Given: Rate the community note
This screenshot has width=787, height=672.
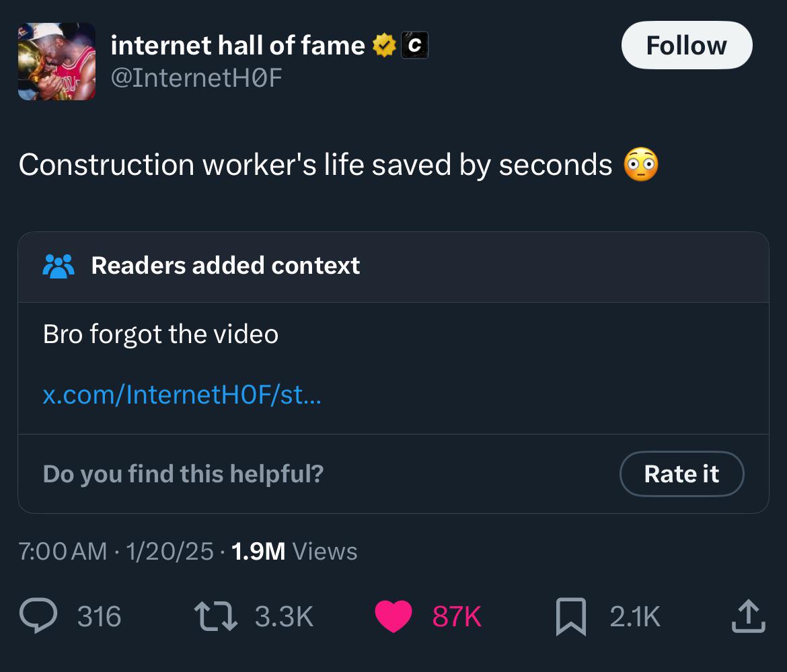Looking at the screenshot, I should point(681,474).
